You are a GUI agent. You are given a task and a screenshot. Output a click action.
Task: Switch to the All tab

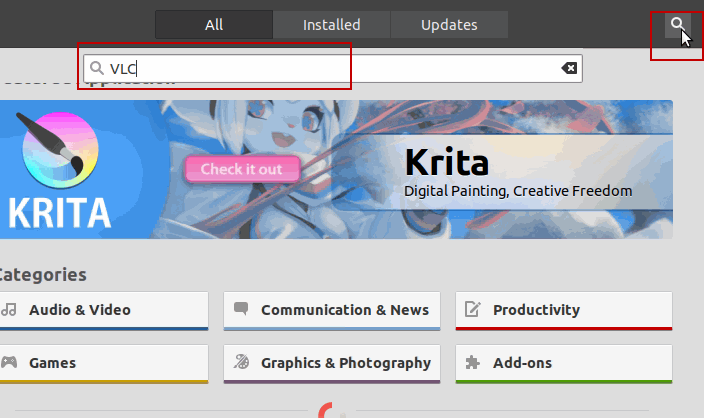point(214,25)
